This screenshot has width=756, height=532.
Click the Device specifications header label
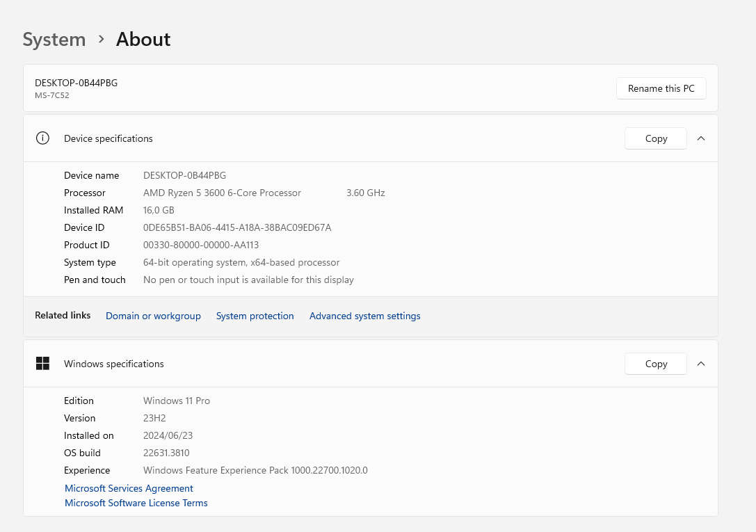[x=108, y=138]
